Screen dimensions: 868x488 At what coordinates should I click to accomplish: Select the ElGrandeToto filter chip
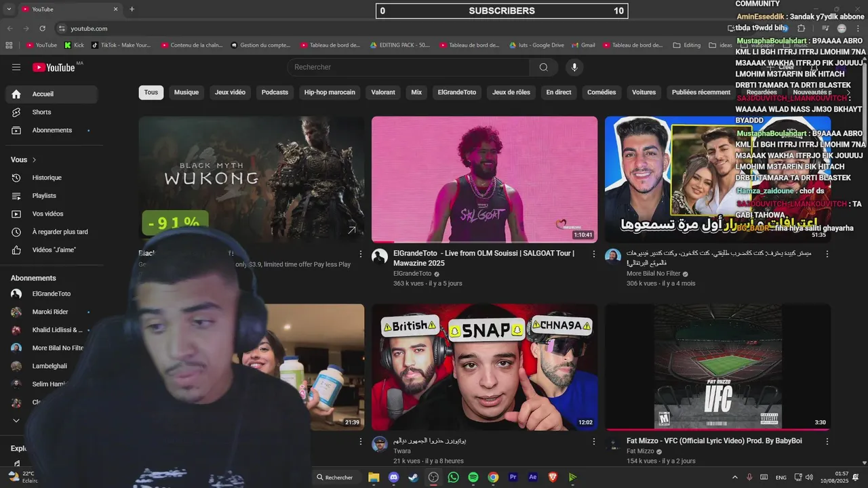click(457, 92)
